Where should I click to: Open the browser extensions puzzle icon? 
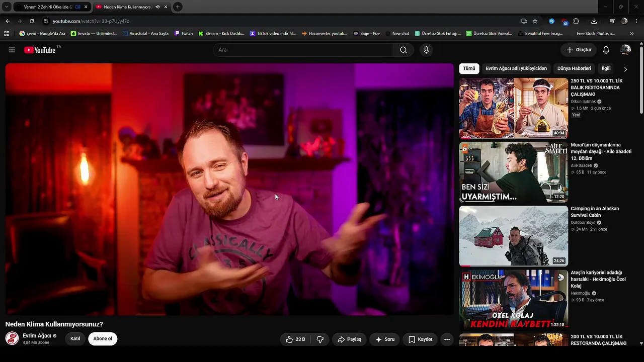pyautogui.click(x=576, y=21)
